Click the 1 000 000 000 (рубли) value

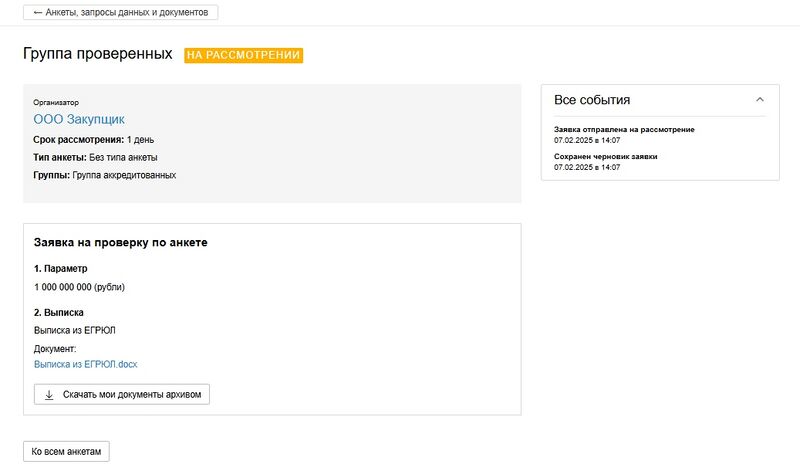[80, 287]
